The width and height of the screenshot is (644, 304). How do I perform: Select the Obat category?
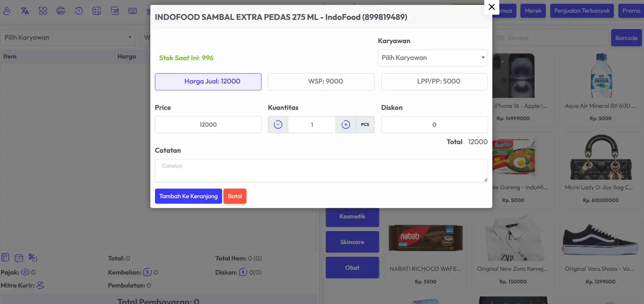pyautogui.click(x=352, y=268)
